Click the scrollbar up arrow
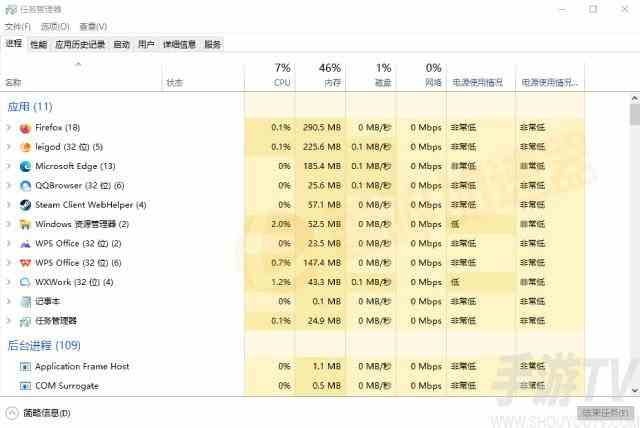This screenshot has height=428, width=640. pyautogui.click(x=635, y=98)
